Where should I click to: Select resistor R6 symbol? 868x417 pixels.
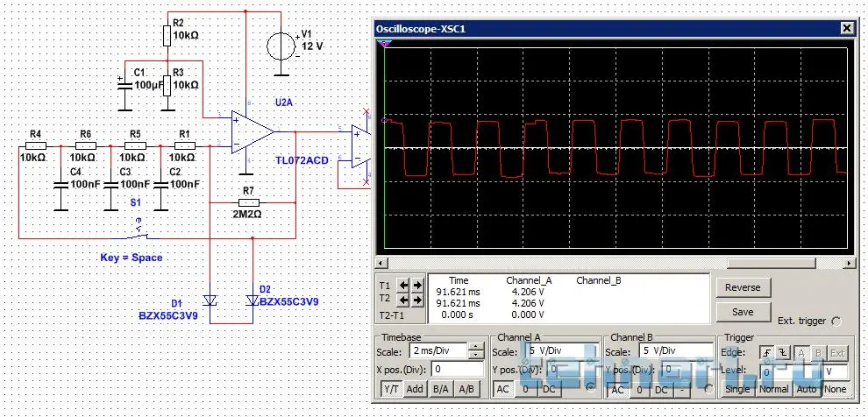tap(85, 146)
